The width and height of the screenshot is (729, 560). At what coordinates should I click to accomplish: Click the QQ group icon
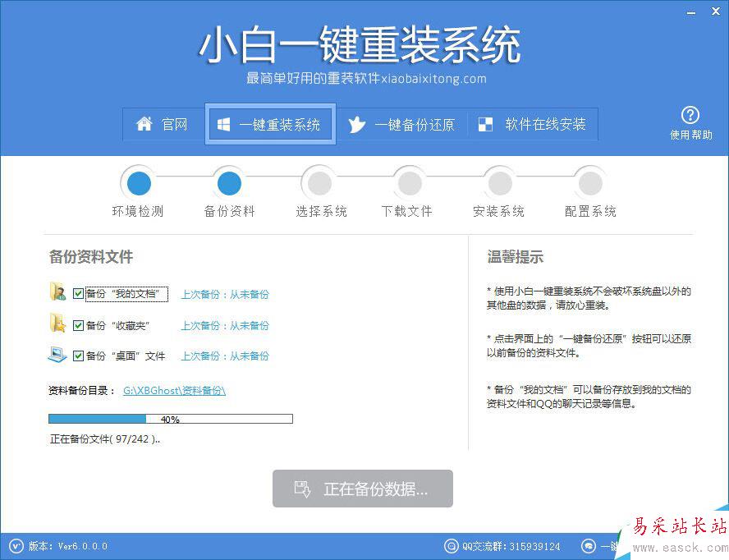pos(451,545)
